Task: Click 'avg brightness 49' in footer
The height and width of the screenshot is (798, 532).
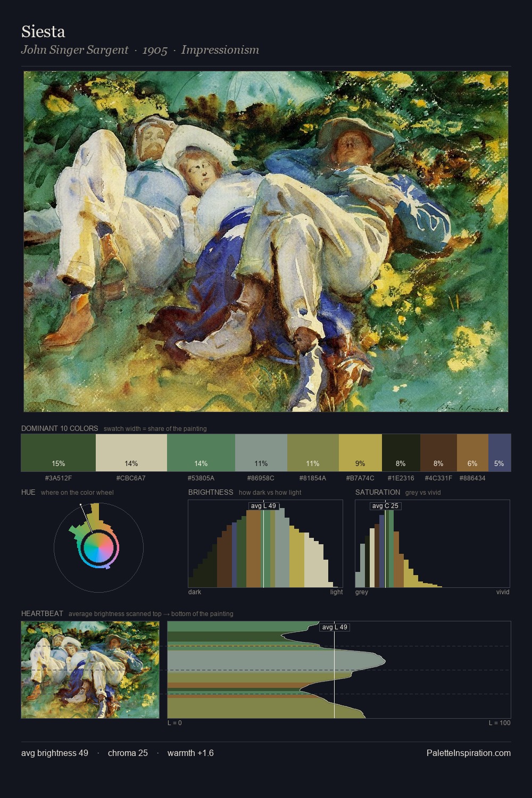Action: [55, 753]
